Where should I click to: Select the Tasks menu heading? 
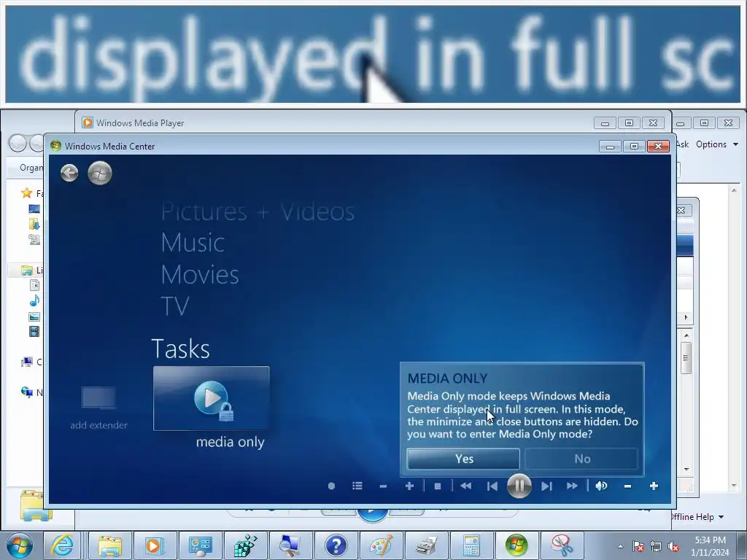coord(181,349)
